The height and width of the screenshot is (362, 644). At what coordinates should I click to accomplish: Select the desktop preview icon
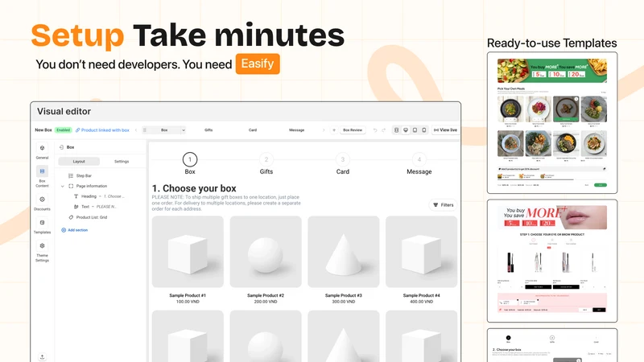pyautogui.click(x=406, y=130)
